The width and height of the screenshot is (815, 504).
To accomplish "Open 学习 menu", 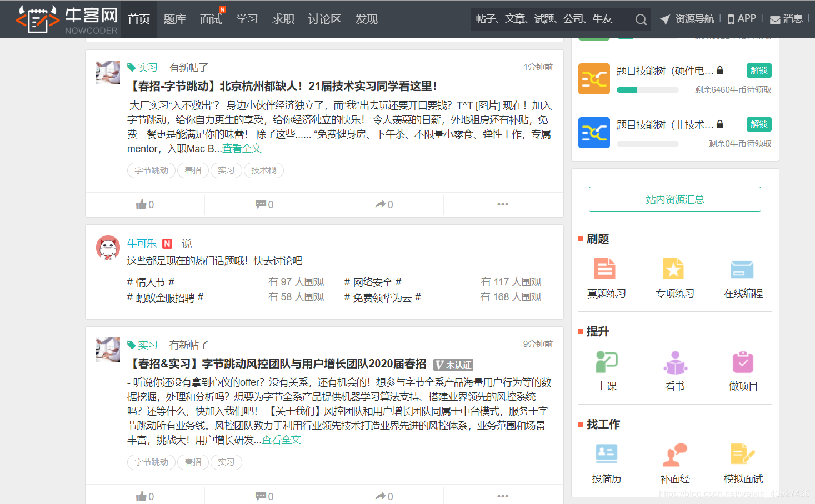I will pyautogui.click(x=247, y=19).
